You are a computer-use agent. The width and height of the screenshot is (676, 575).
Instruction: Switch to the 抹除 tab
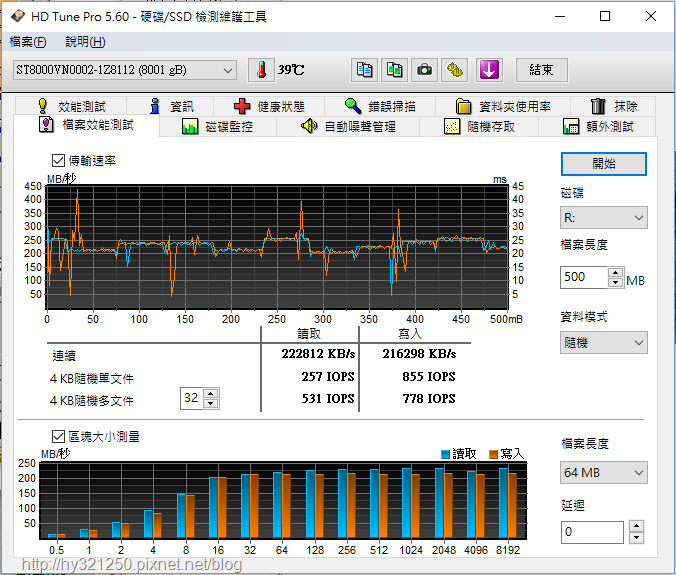613,106
